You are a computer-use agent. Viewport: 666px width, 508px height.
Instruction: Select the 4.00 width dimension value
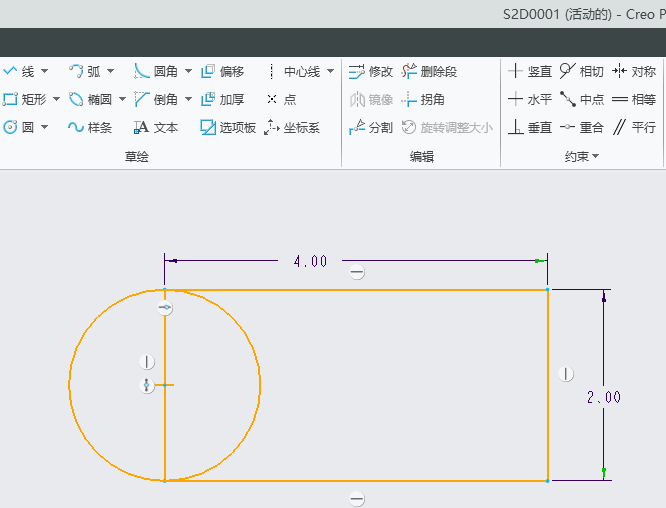(310, 261)
